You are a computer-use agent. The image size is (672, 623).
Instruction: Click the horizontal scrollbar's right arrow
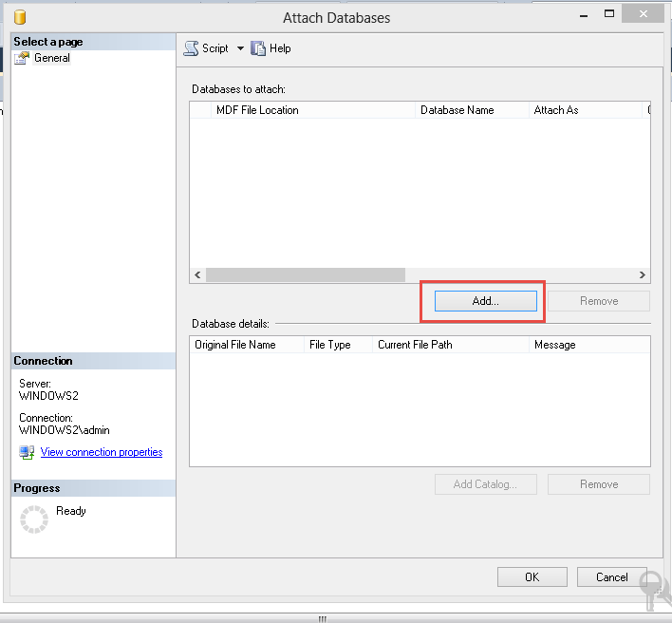pyautogui.click(x=643, y=275)
